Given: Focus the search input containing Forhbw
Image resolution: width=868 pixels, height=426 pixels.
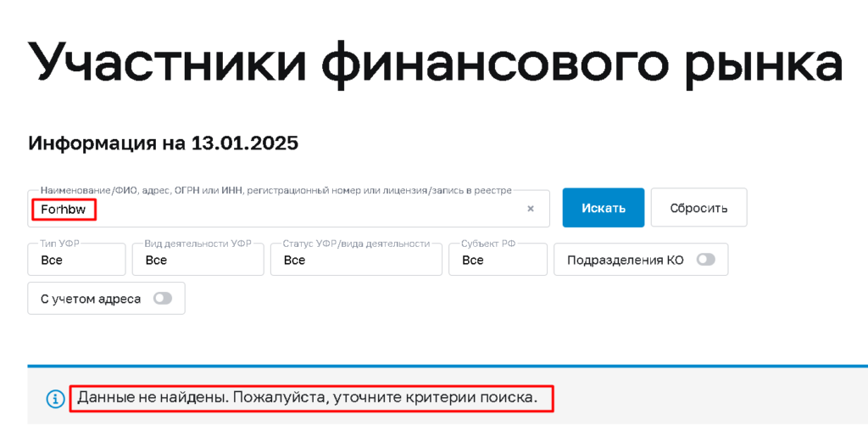Looking at the screenshot, I should pos(288,209).
